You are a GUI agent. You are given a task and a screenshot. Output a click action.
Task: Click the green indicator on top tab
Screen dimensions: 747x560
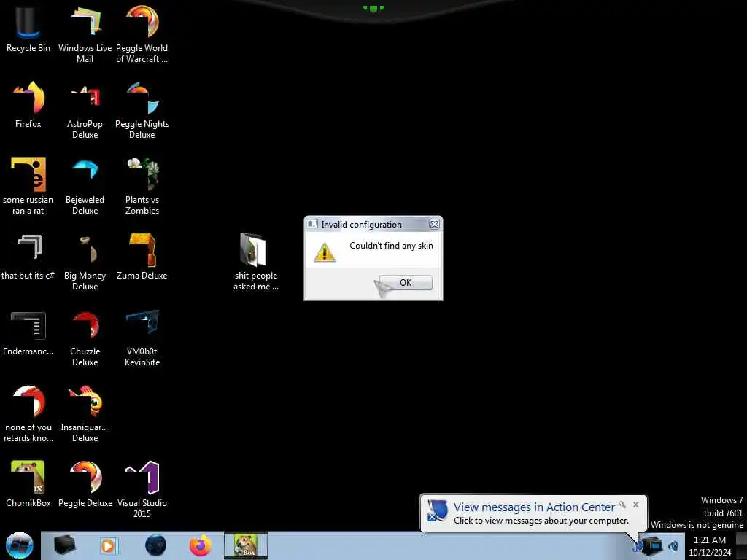tap(373, 8)
